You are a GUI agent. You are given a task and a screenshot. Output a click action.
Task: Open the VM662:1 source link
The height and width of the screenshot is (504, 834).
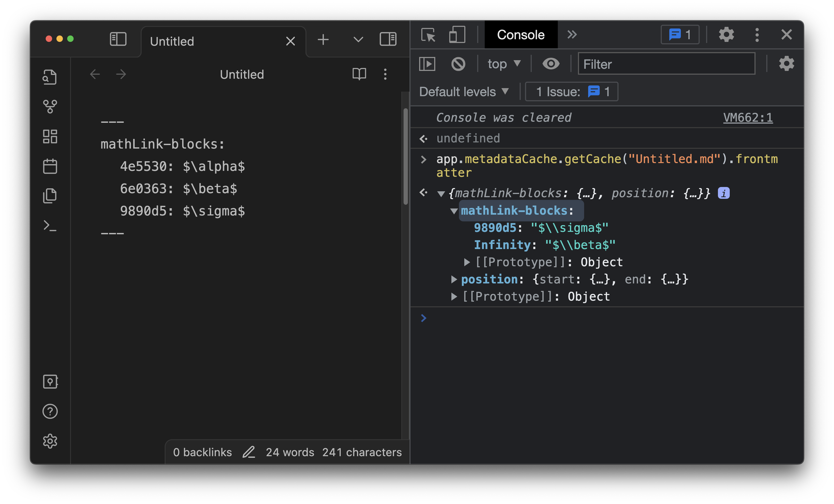(x=748, y=117)
